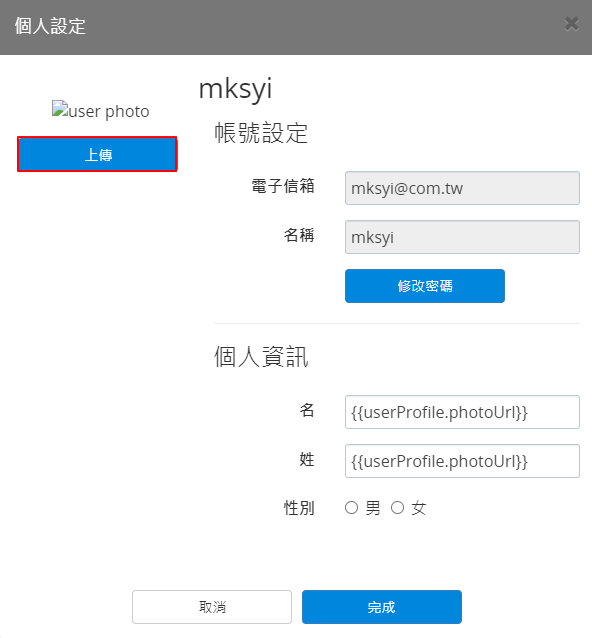Click the 帳號設定 section heading

261,133
